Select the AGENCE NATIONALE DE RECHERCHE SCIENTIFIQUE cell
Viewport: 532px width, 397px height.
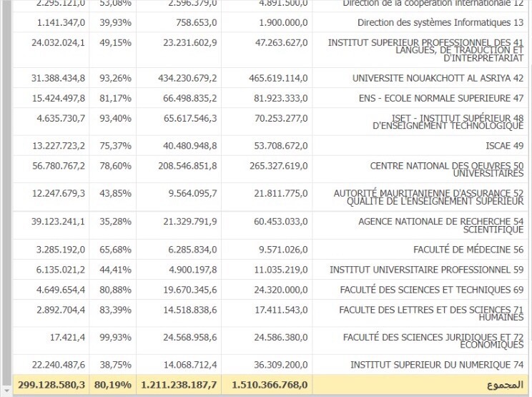click(420, 225)
